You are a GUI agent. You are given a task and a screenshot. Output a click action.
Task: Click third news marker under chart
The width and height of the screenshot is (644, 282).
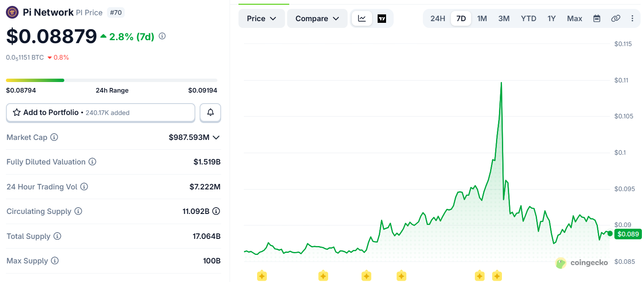coord(366,276)
